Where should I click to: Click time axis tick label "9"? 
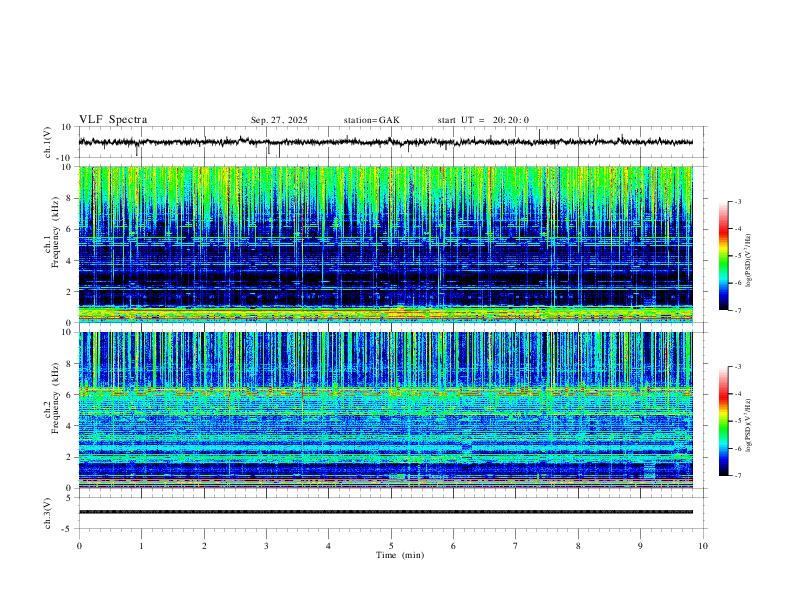[640, 546]
